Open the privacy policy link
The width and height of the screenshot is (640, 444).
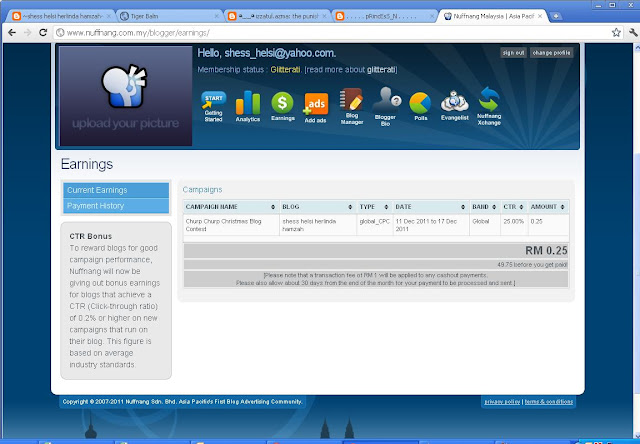(x=502, y=402)
